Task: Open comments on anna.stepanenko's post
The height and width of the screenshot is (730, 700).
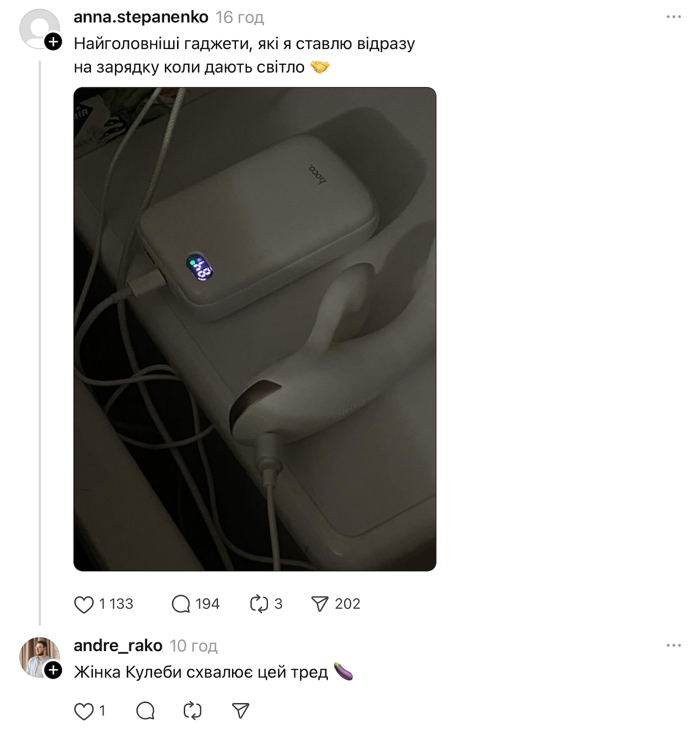Action: [181, 604]
